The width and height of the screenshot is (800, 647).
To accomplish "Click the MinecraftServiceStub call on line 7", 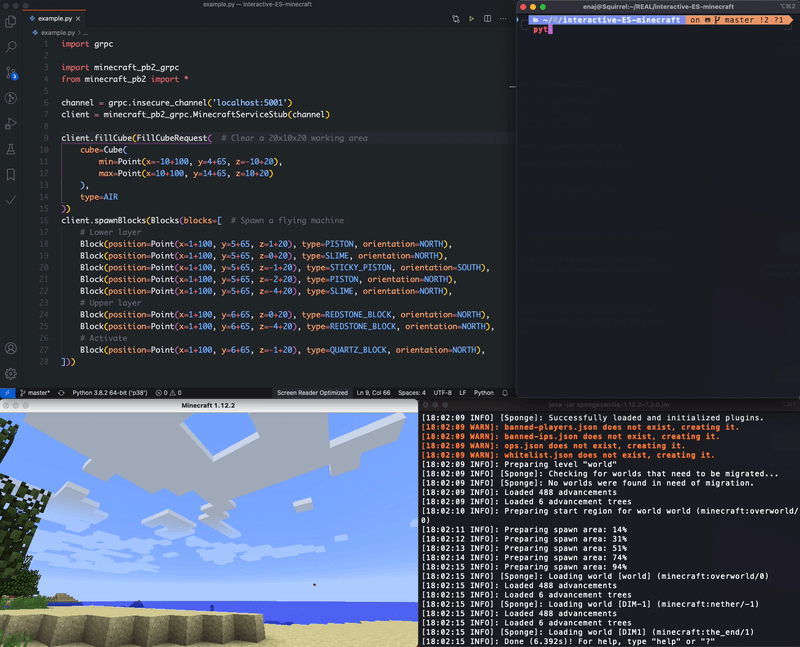I will 240,115.
